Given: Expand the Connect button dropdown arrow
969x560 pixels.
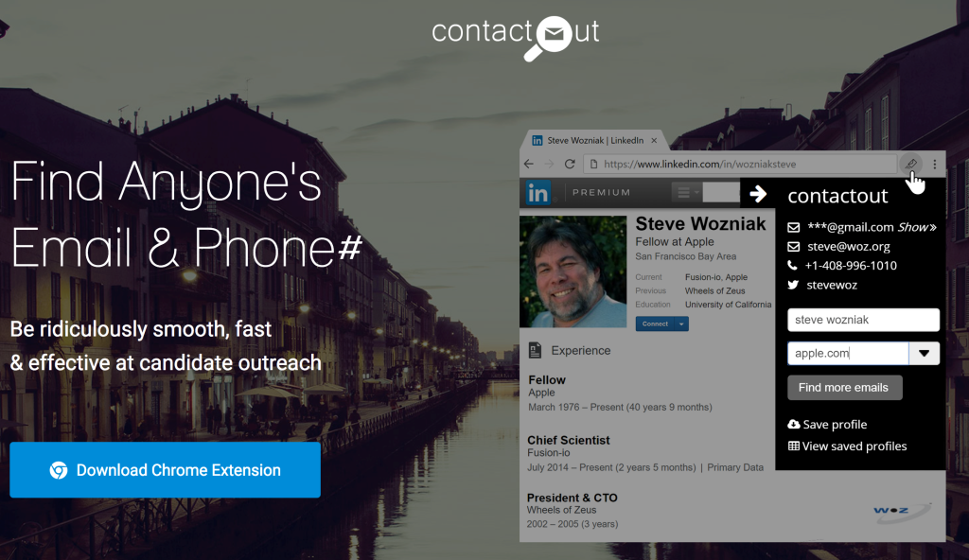Looking at the screenshot, I should 681,324.
